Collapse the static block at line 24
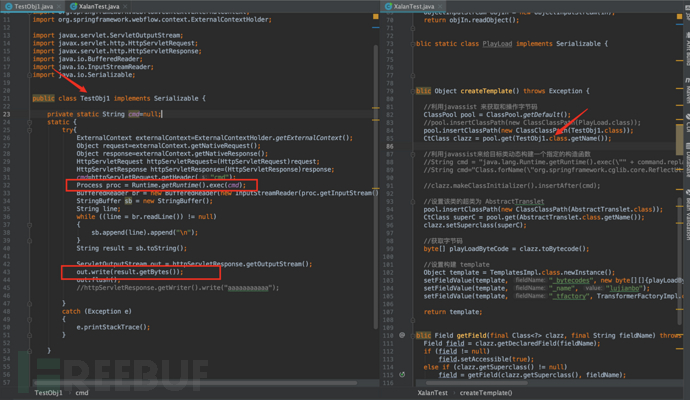Viewport: 690px width, 400px height. [x=29, y=122]
